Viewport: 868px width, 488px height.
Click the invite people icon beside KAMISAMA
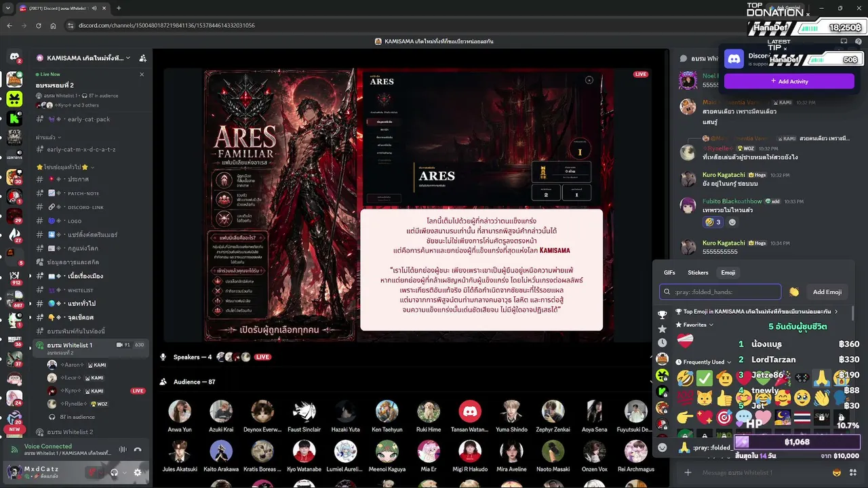point(142,58)
